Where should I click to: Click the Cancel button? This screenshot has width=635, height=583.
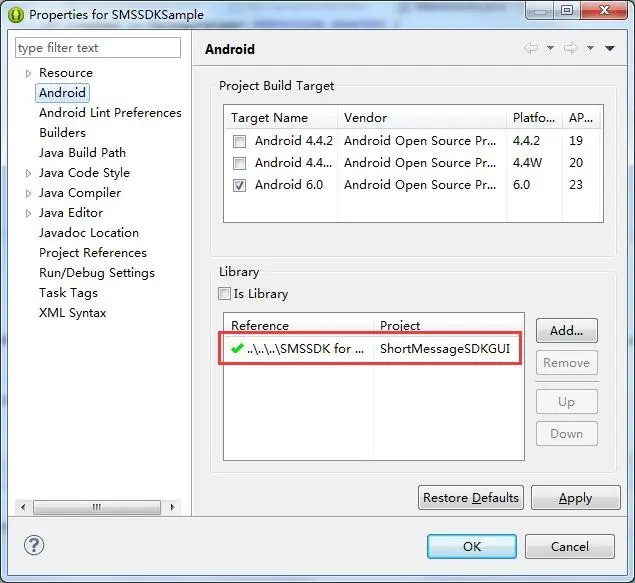click(570, 547)
